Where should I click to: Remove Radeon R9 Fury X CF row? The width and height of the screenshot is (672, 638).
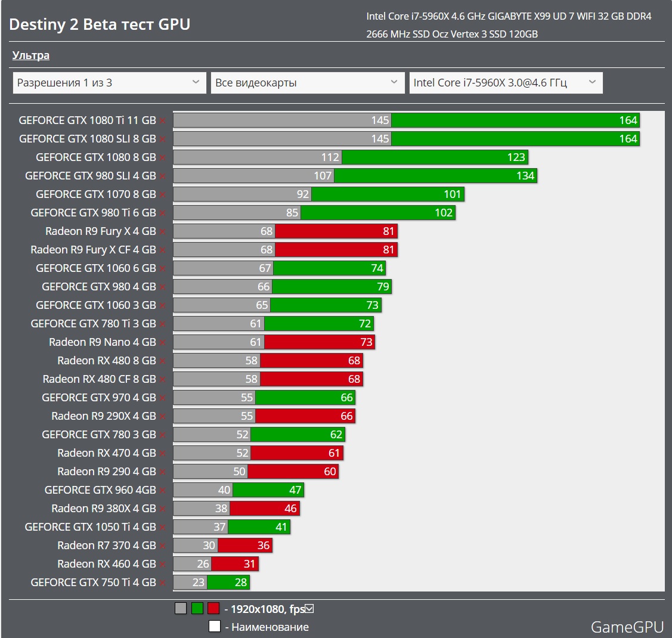(162, 250)
